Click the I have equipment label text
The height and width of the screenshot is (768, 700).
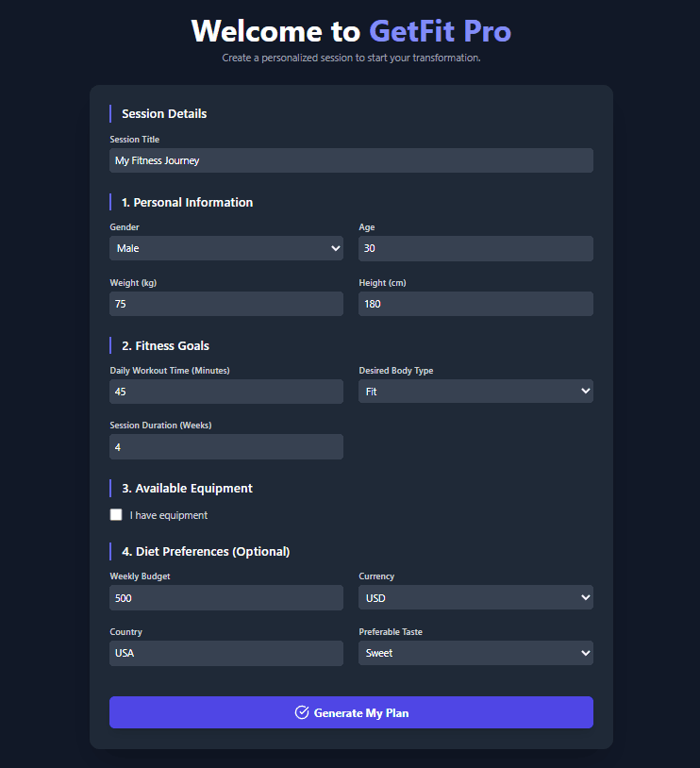coord(169,515)
